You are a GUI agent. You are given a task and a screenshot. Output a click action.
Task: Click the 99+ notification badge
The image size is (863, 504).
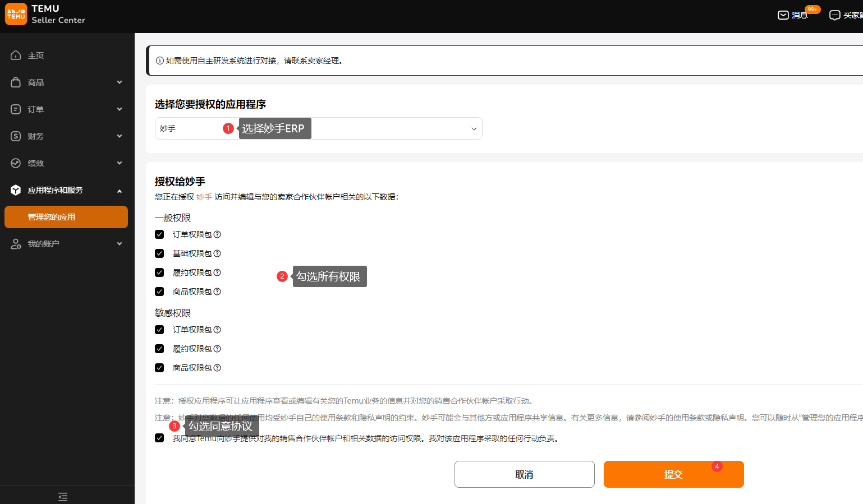point(812,9)
